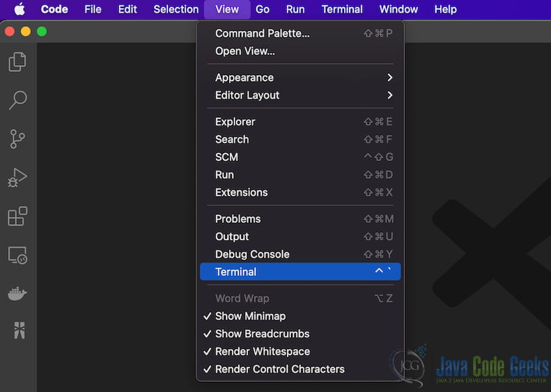Open the Apple menu logo
Viewport: 551px width, 392px height.
19,9
